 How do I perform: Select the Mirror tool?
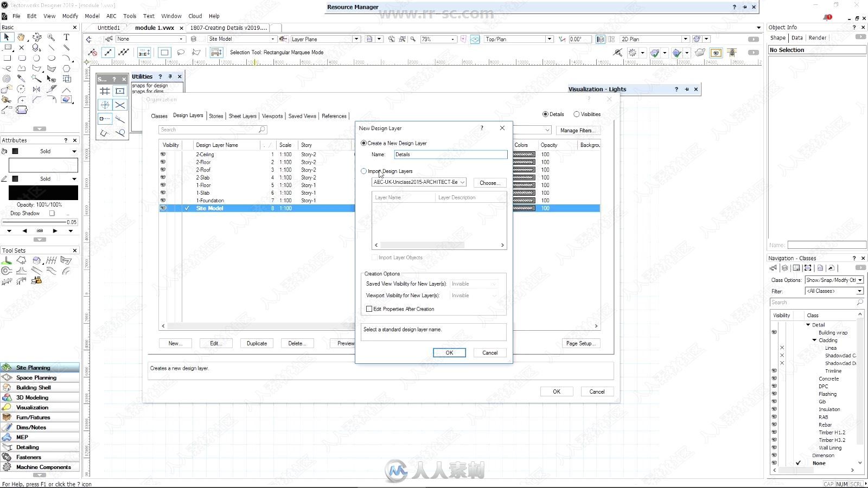(x=36, y=89)
